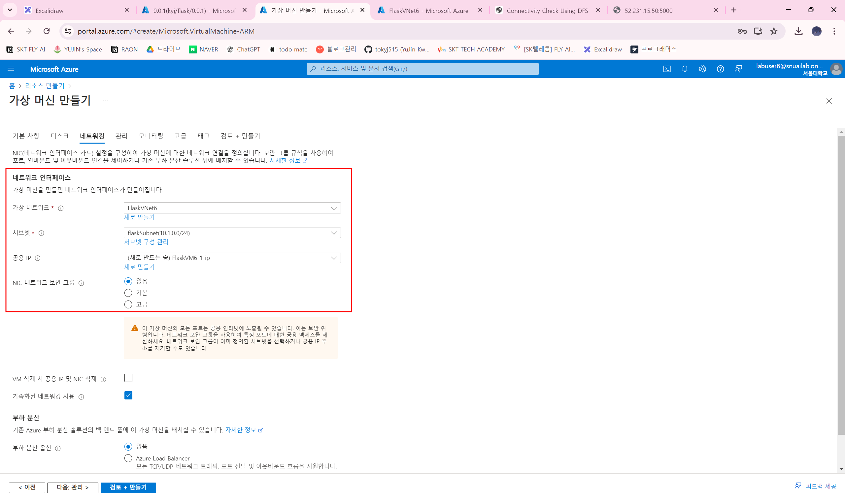845x504 pixels.
Task: Switch to 태그 tab
Action: (203, 136)
